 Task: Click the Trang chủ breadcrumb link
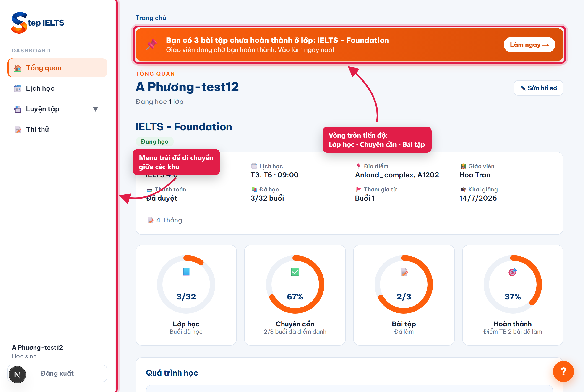(x=151, y=18)
